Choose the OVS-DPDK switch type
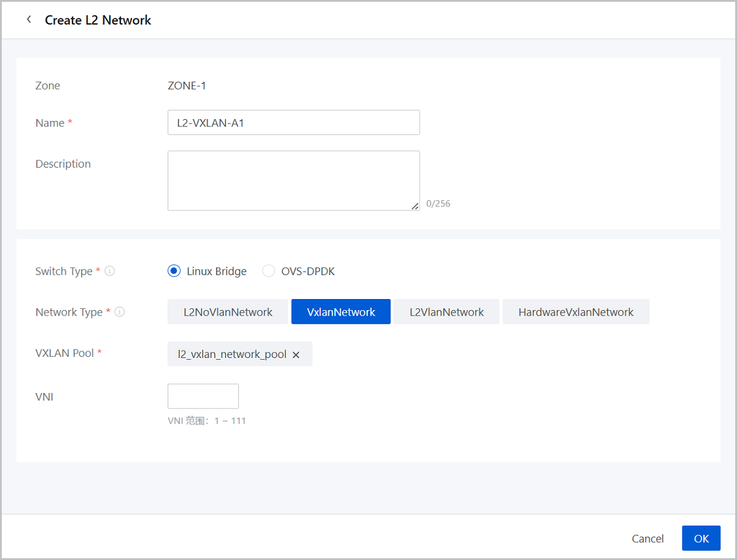 coord(268,271)
